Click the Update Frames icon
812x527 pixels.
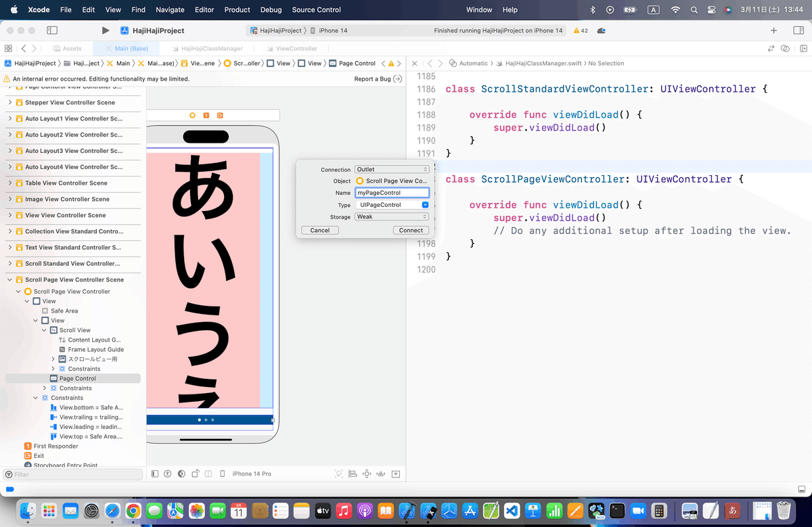[339, 474]
